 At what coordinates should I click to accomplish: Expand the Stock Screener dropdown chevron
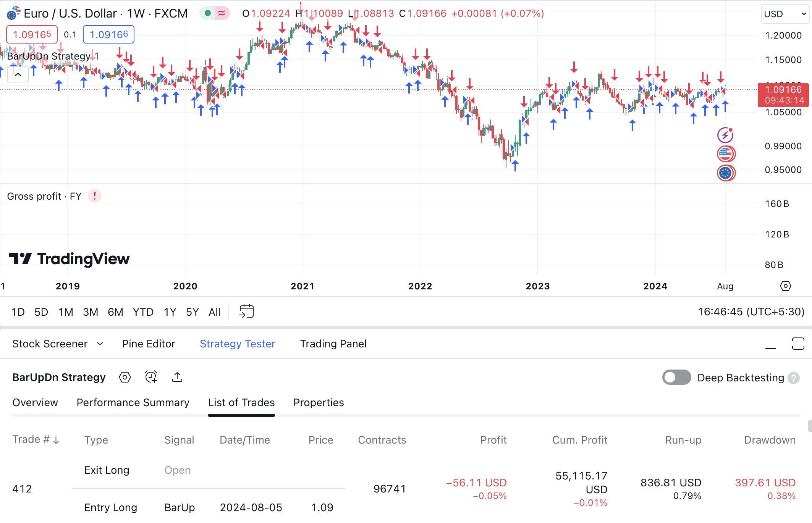tap(100, 344)
